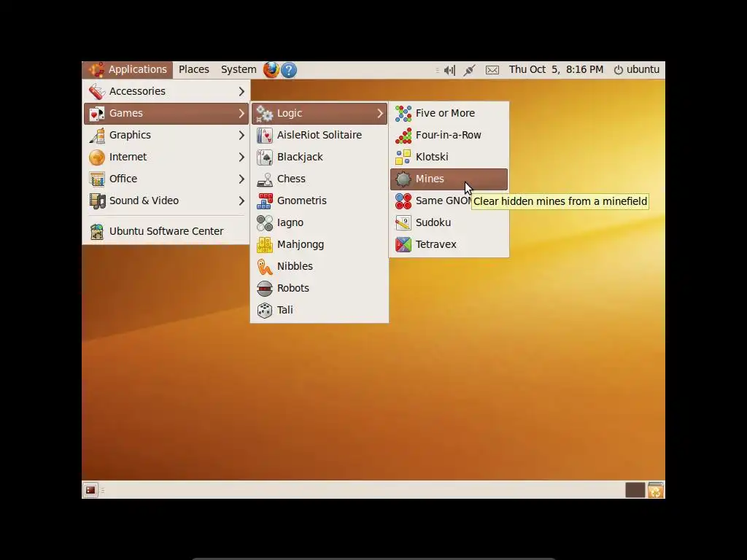Click the Klotski blocks icon

(403, 157)
